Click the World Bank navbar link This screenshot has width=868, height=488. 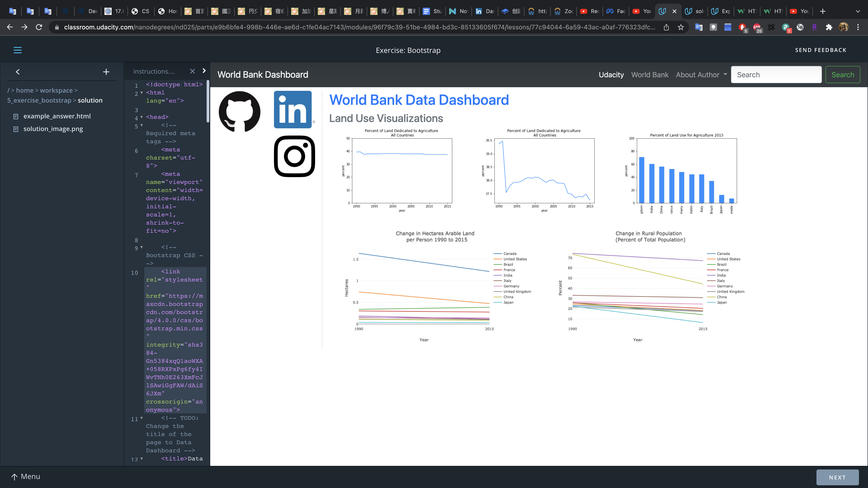coord(650,75)
